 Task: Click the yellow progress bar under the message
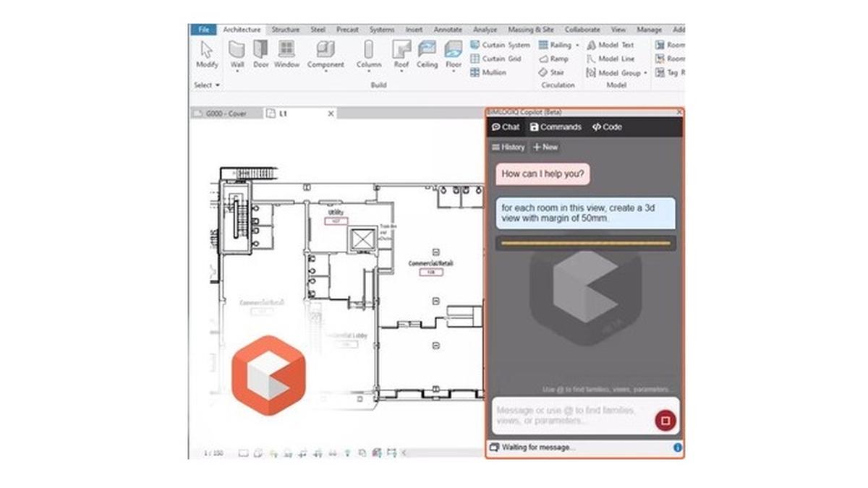584,244
